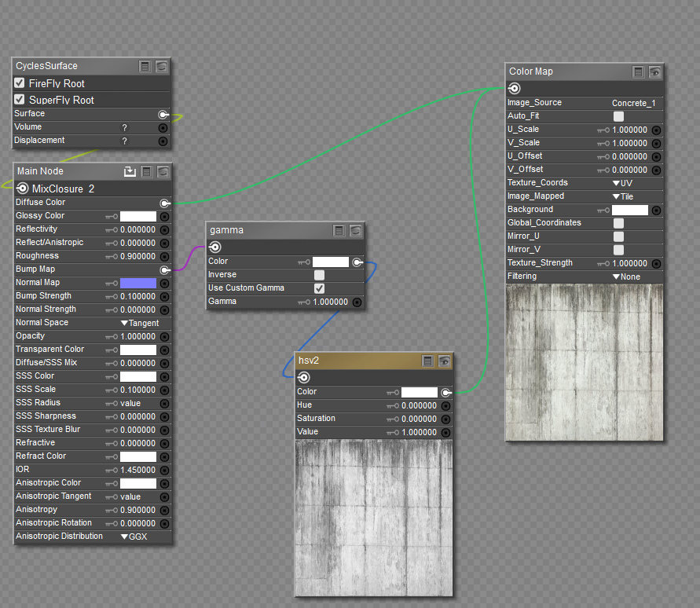Screen dimensions: 700x608
Task: Click the Main Node import arrow icon
Action: 130,171
